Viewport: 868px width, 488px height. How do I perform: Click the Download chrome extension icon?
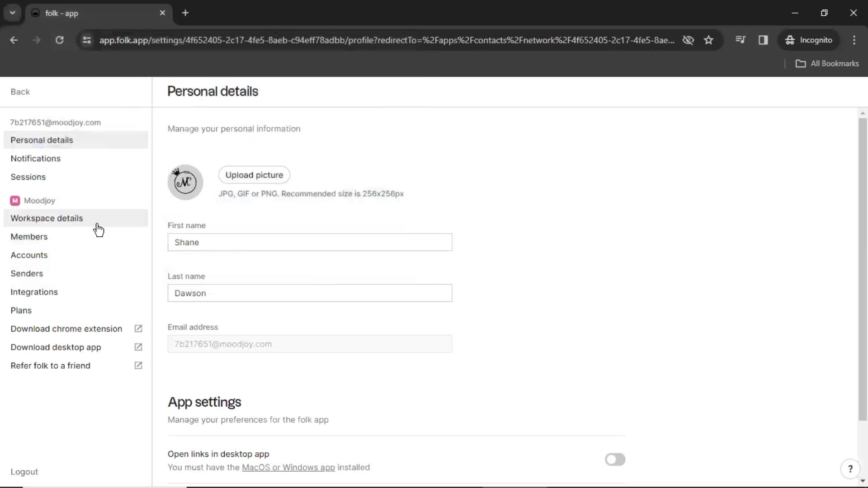138,328
